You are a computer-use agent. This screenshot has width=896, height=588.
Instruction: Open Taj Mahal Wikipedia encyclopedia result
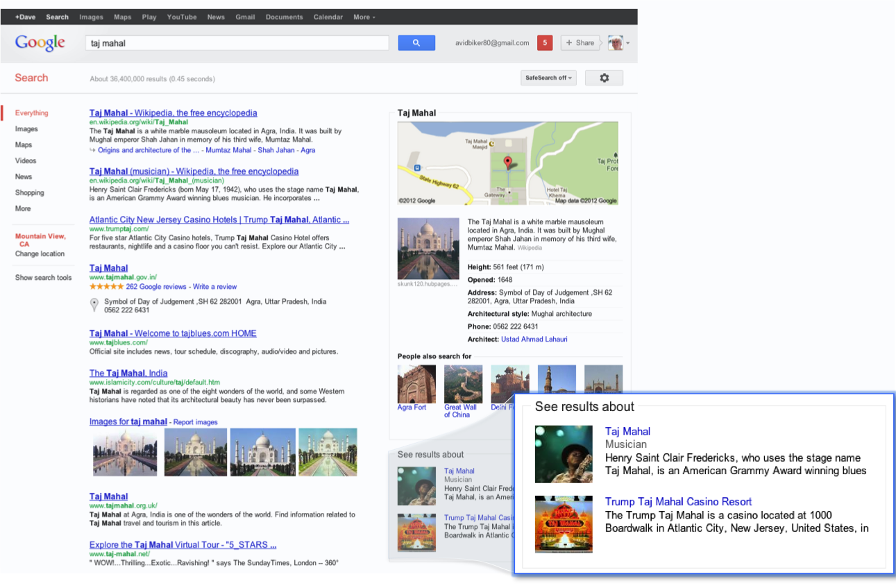pyautogui.click(x=173, y=112)
